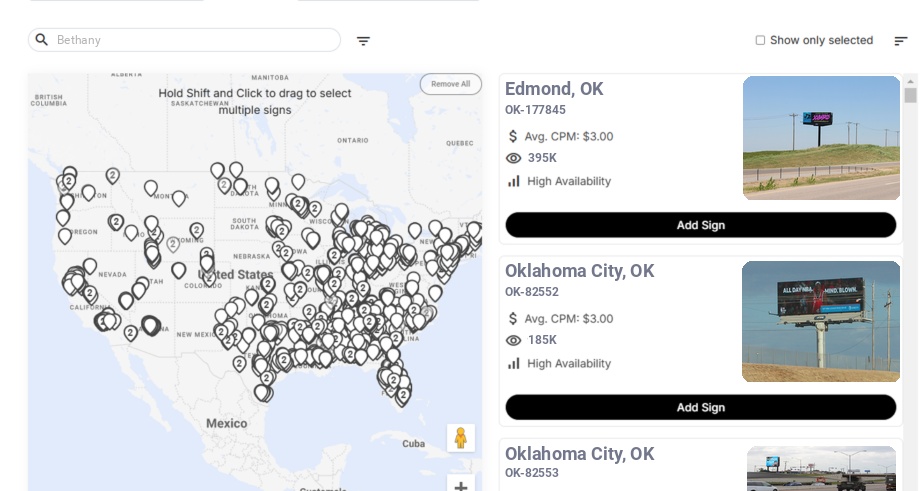The width and height of the screenshot is (920, 491).
Task: Click Add Sign for Oklahoma City OK-82552
Action: tap(700, 407)
